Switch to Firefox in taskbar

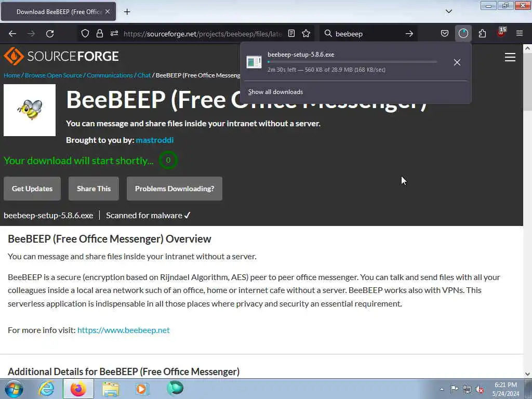pos(78,389)
